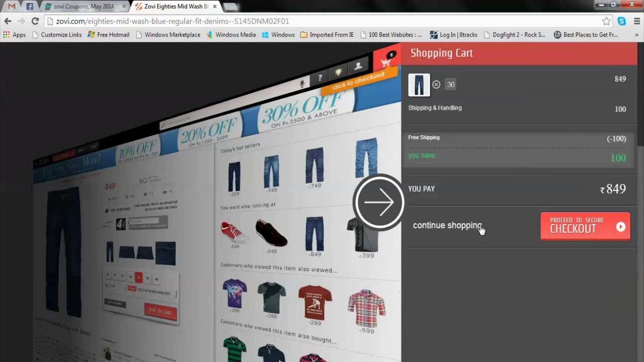Click the "Shipping & Handling" text
Image resolution: width=644 pixels, height=362 pixels.
coord(435,108)
